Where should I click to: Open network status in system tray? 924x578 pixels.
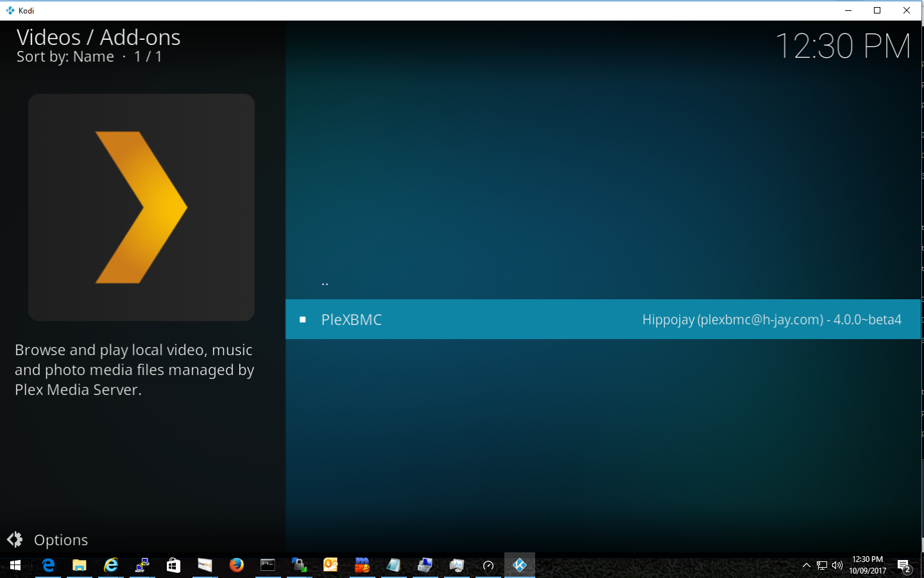click(822, 565)
